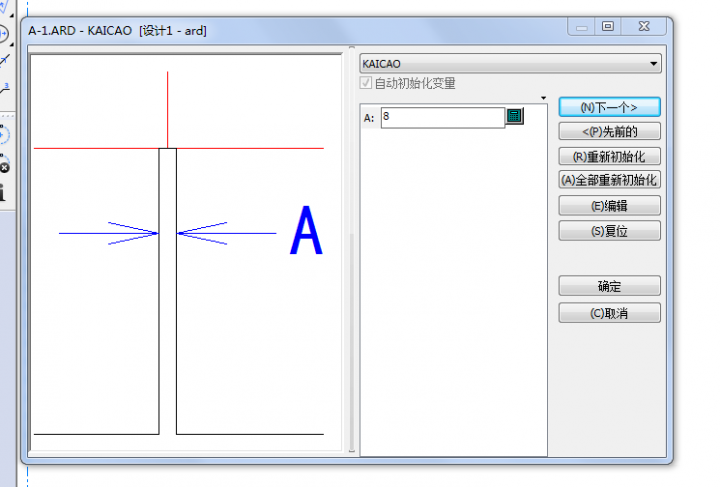Maximize the A-1.ARD dialog window
Image resolution: width=720 pixels, height=487 pixels.
pyautogui.click(x=607, y=28)
